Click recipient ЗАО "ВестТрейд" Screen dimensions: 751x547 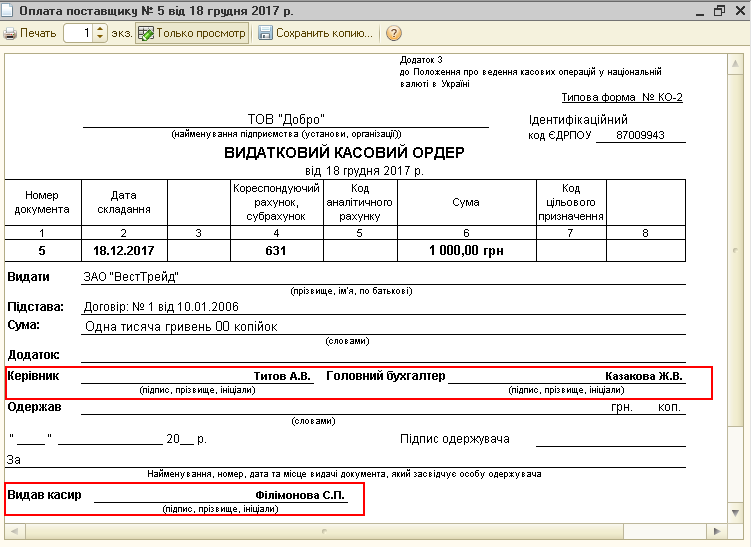pos(131,277)
